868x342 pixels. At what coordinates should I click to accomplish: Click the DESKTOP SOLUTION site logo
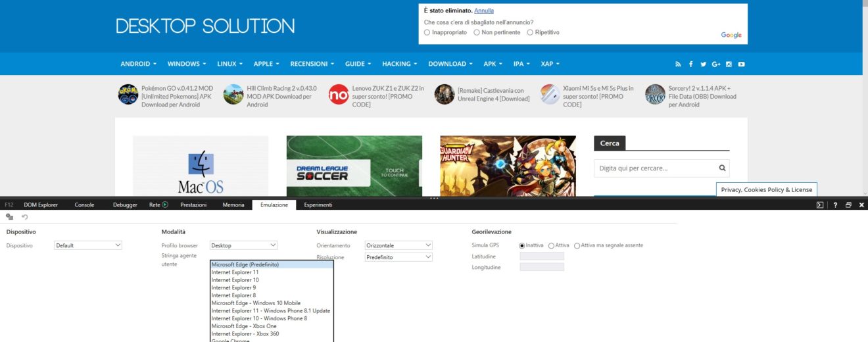pos(205,26)
